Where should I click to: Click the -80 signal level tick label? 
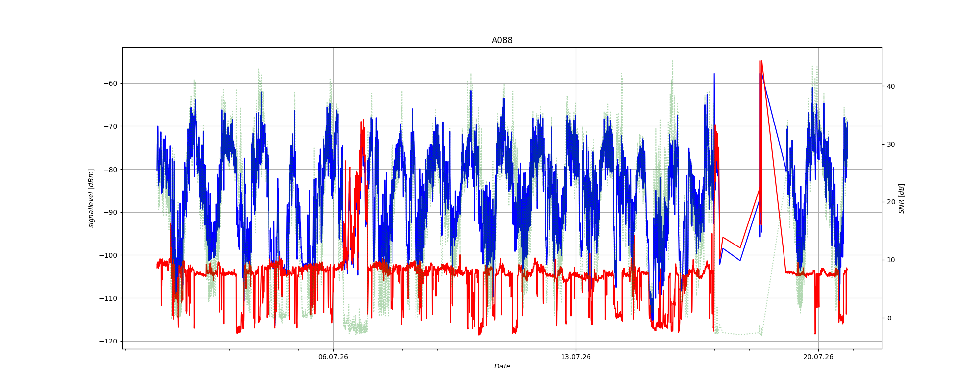point(111,170)
